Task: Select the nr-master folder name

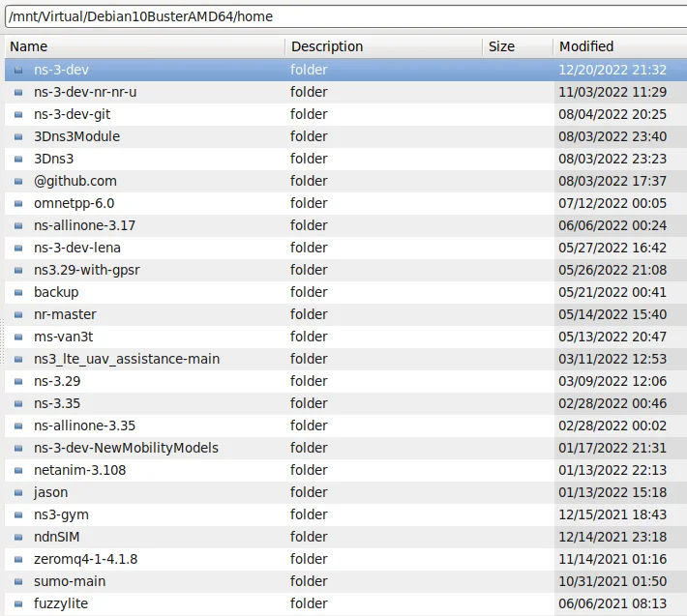Action: (65, 314)
